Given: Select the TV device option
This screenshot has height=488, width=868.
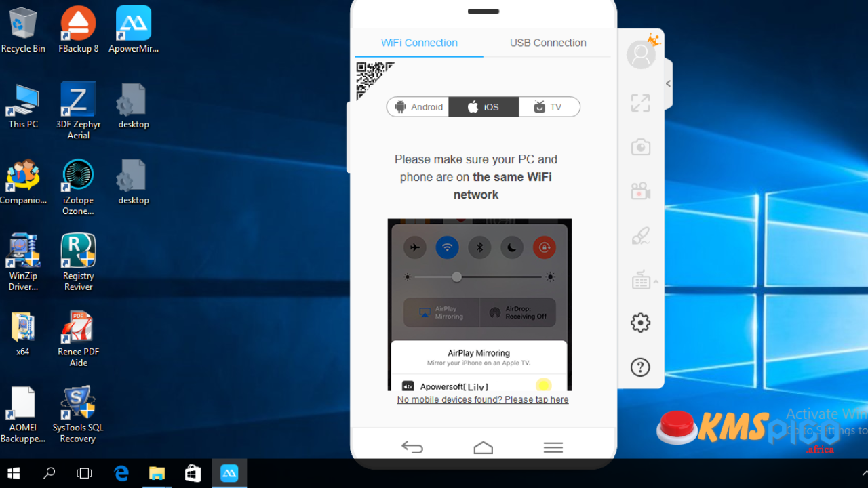Looking at the screenshot, I should (549, 107).
